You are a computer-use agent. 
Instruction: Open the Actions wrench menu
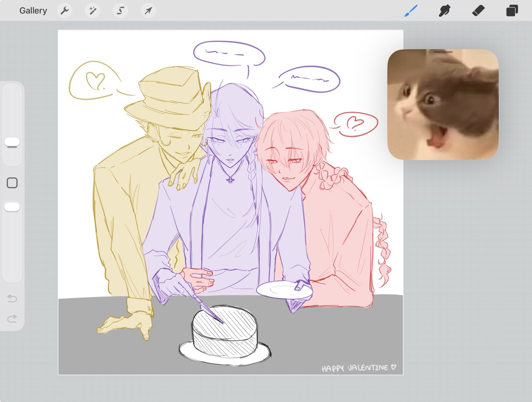tap(65, 11)
